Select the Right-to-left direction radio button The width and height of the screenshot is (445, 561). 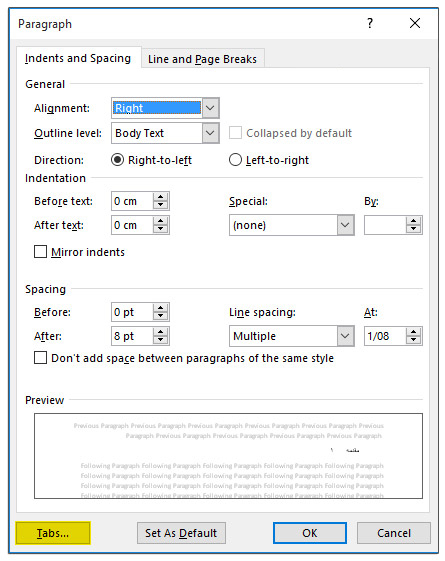click(x=117, y=160)
